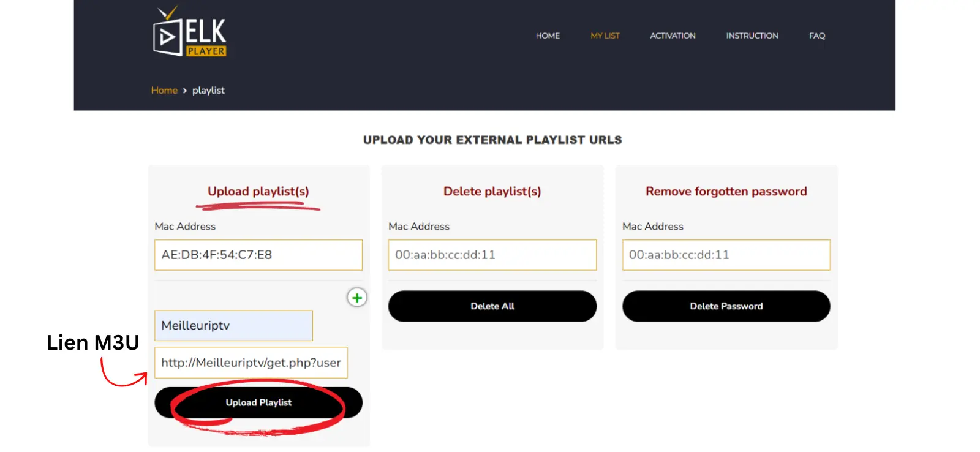Click the Upload playlist(s) section heading
Viewport: 980px width, 452px height.
pyautogui.click(x=258, y=191)
